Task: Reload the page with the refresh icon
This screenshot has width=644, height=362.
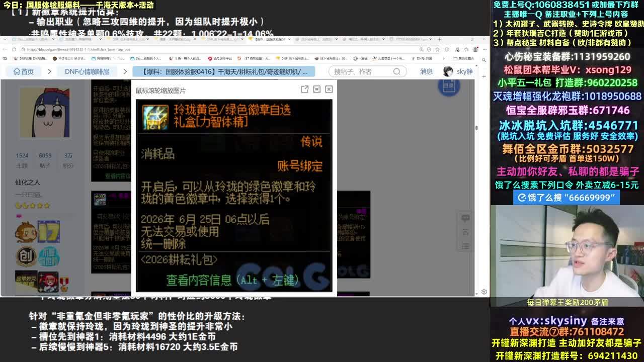Action: click(x=14, y=49)
